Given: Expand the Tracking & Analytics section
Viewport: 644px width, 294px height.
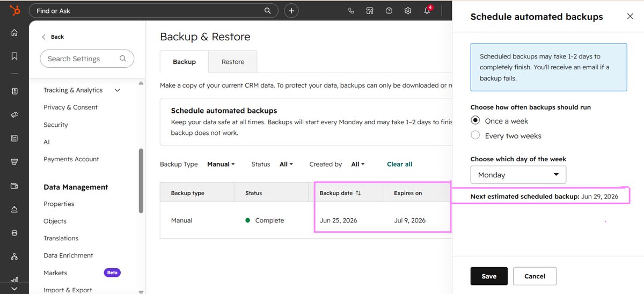Looking at the screenshot, I should pos(118,90).
